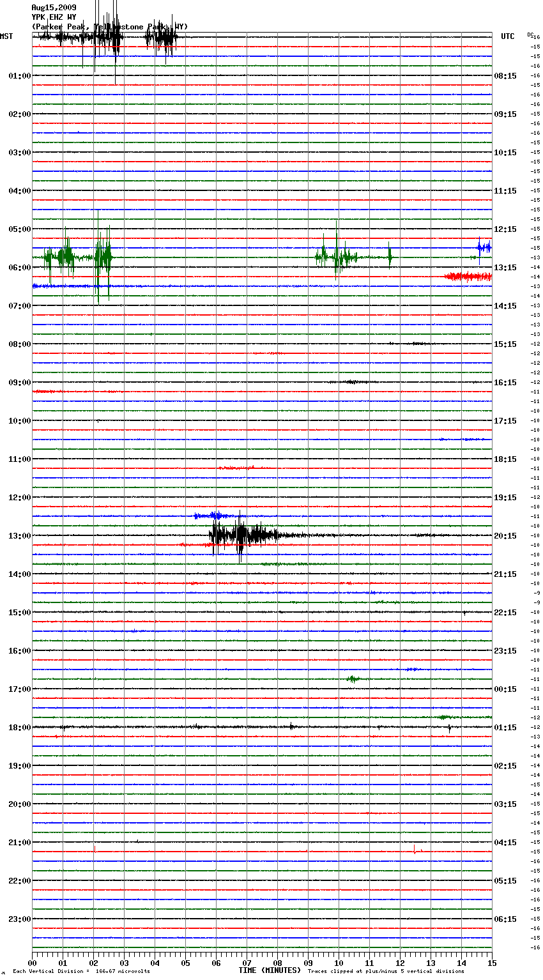Click minute tick label 05 on bottom axis
The width and height of the screenshot is (543, 980).
coord(185,963)
